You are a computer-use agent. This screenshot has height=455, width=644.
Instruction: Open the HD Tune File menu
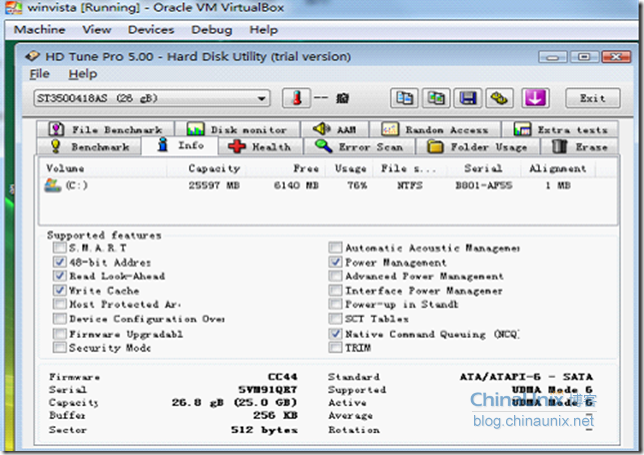39,74
